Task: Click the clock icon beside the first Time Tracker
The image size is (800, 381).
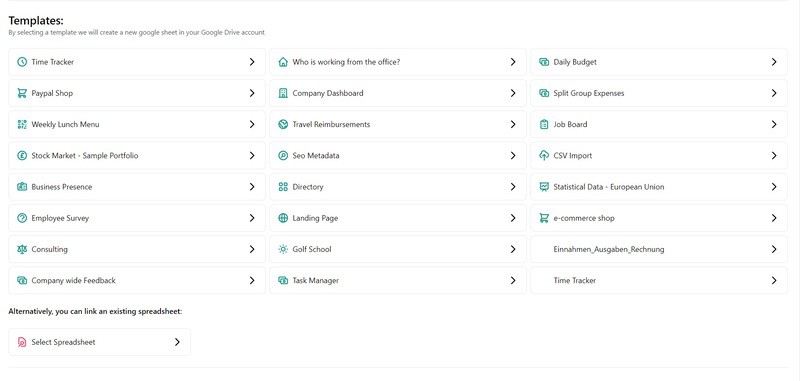Action: click(22, 62)
